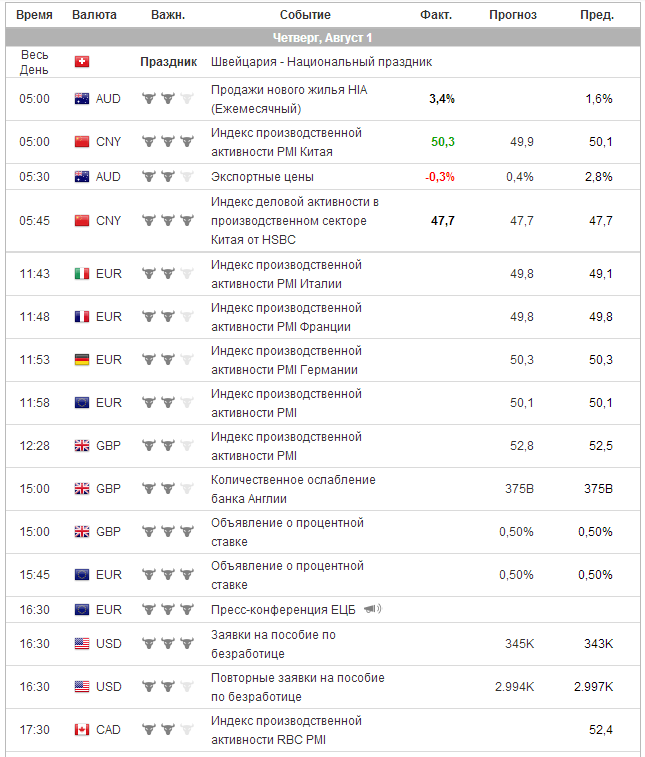
Task: Click the Важн. column header
Action: click(167, 15)
